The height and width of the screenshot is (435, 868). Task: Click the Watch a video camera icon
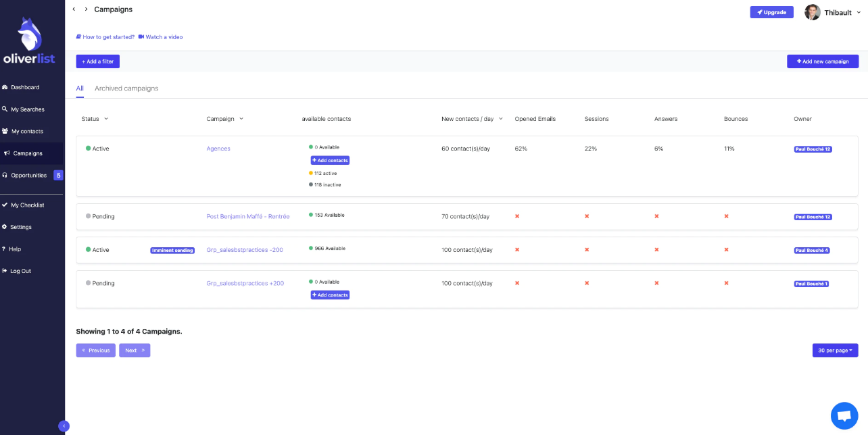point(141,37)
